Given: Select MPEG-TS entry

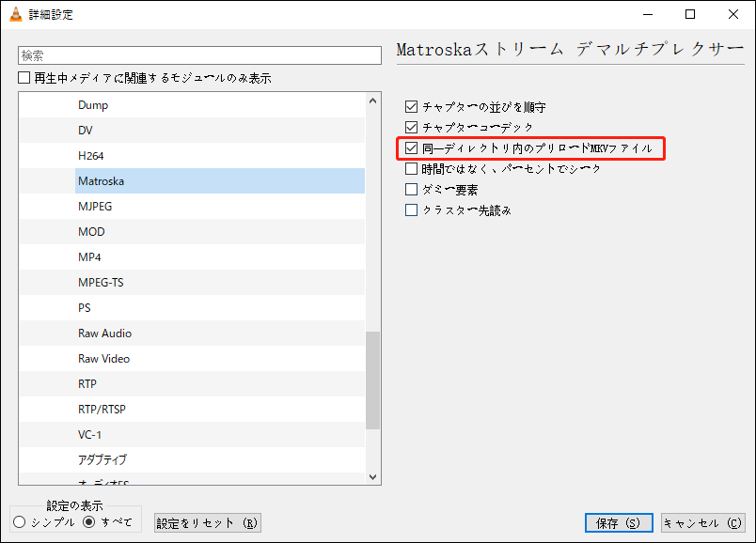Looking at the screenshot, I should pyautogui.click(x=192, y=283).
